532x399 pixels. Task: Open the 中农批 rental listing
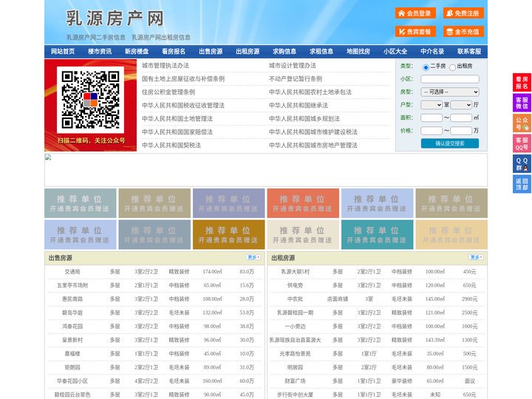tap(295, 299)
